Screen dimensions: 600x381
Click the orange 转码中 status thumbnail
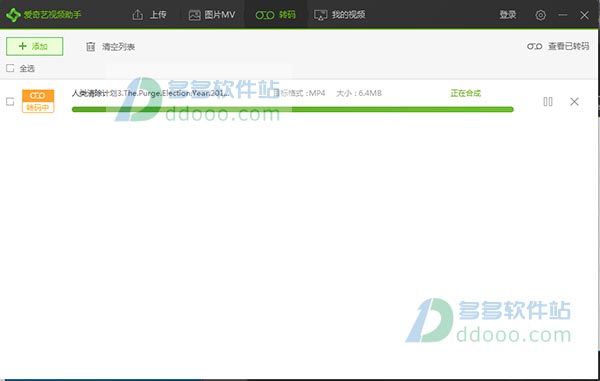pyautogui.click(x=38, y=101)
